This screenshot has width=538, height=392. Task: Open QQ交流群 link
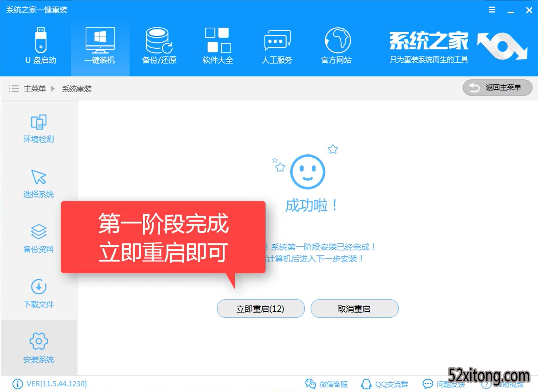[385, 384]
